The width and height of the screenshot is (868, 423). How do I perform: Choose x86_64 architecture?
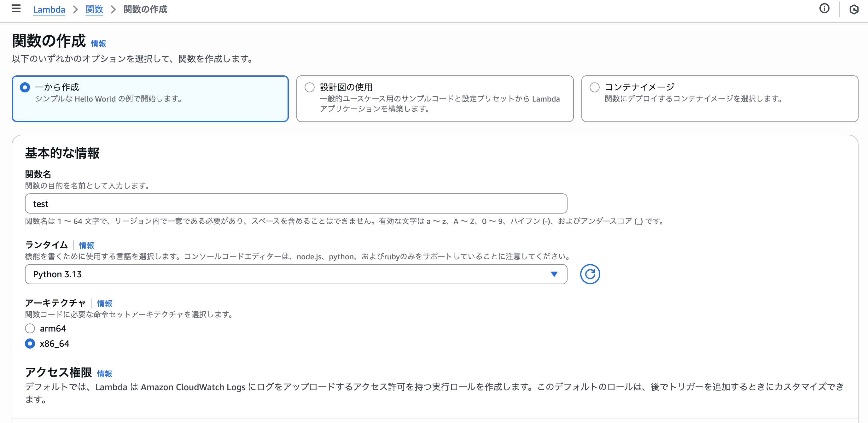(30, 344)
